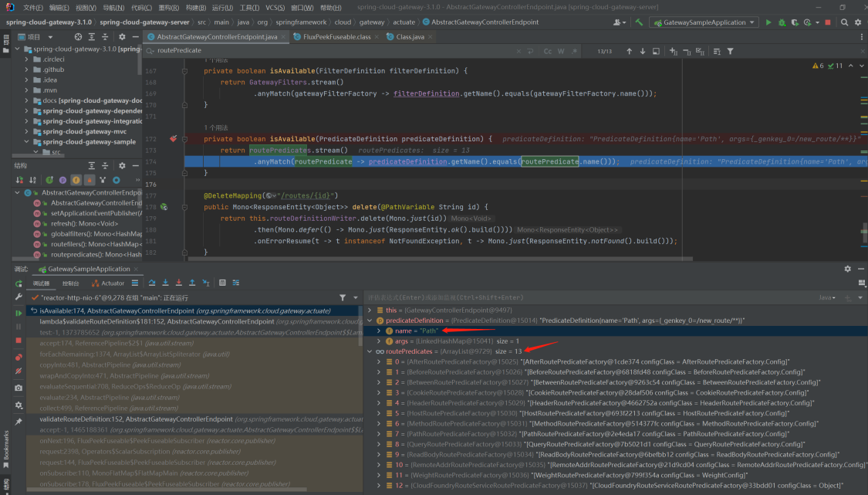Viewport: 868px width, 495px height.
Task: Toggle the breakpoint on line 172
Action: click(x=174, y=139)
